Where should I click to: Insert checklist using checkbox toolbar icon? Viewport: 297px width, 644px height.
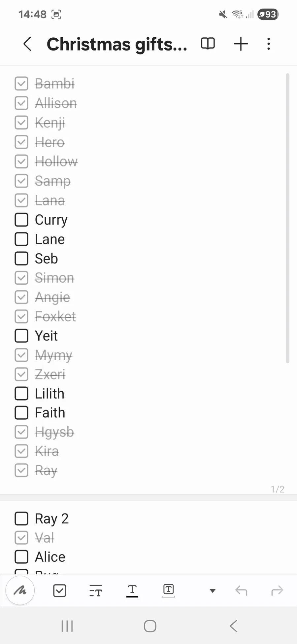(60, 590)
